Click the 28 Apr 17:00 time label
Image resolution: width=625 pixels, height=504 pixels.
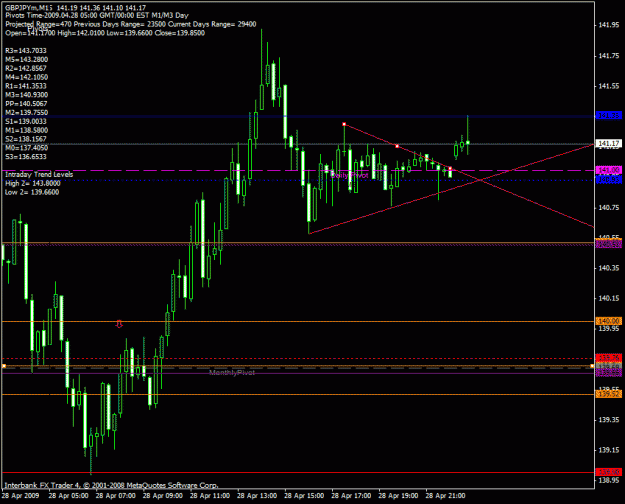[351, 496]
